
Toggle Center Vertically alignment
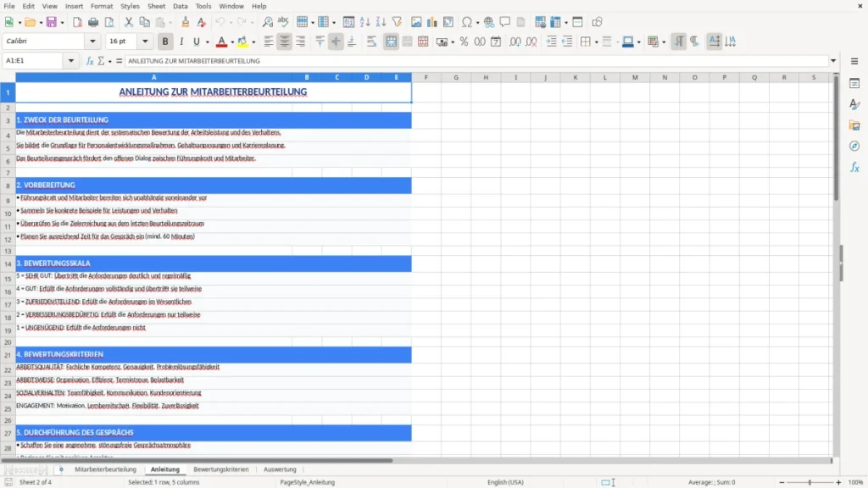(x=336, y=42)
